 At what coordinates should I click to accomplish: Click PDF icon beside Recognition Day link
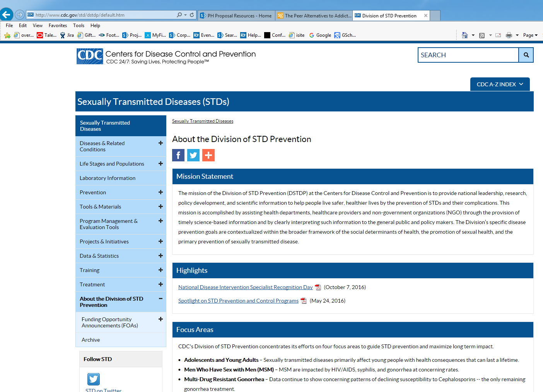318,287
